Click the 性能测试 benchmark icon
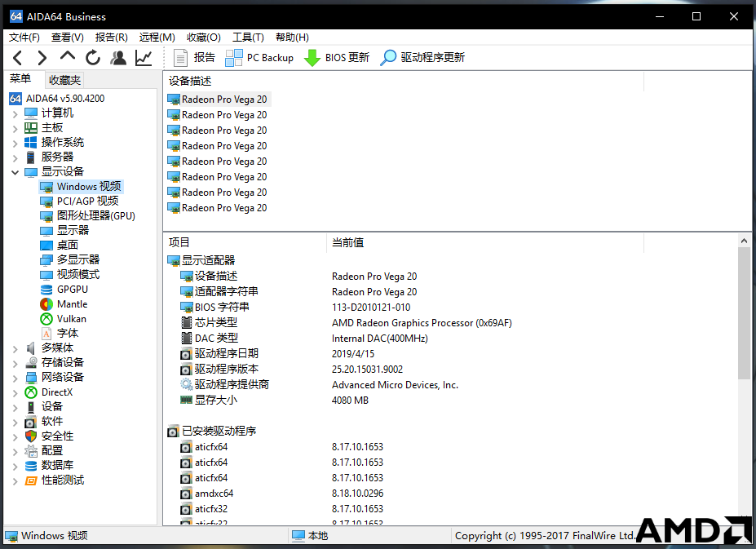756x549 pixels. 31,481
